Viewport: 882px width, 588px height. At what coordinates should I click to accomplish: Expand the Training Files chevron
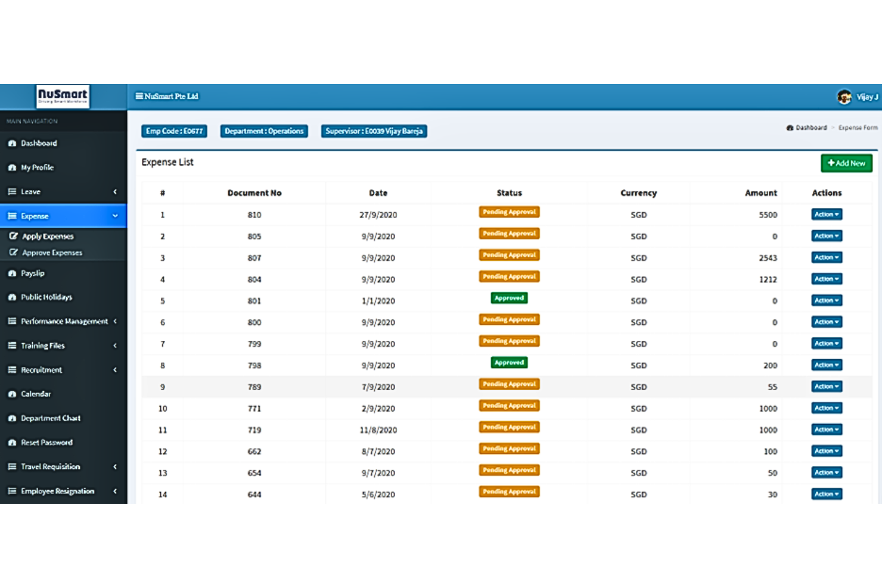tap(115, 346)
